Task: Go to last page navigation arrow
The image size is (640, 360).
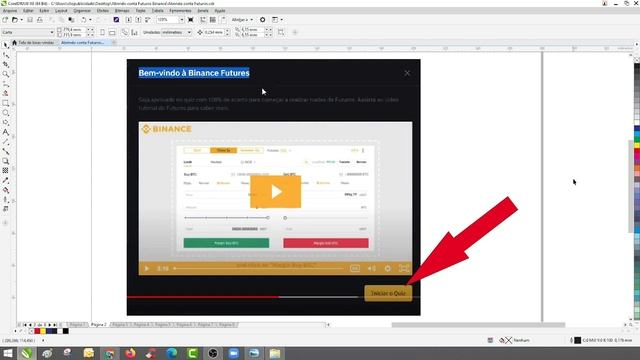Action: coord(55,325)
